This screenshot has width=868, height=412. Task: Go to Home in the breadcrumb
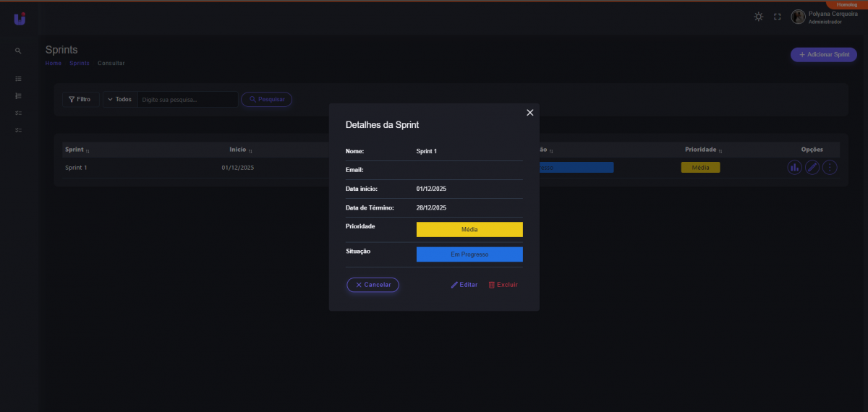point(53,64)
